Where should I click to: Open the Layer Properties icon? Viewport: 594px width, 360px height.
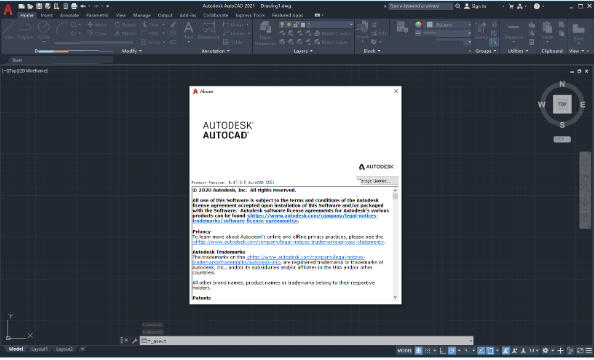point(265,32)
